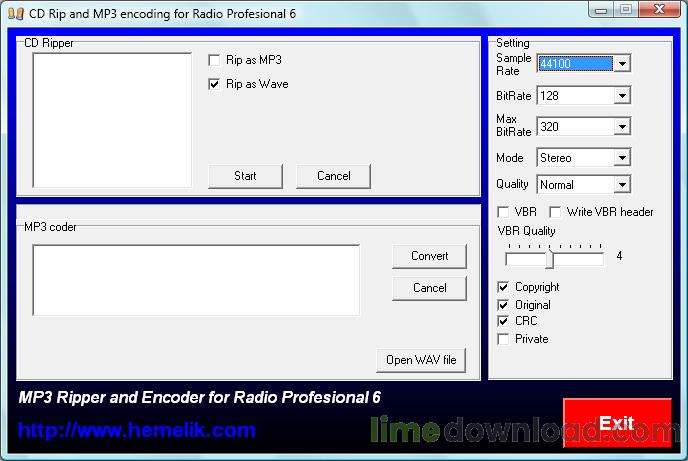Open the Sample Rate dropdown arrow

coord(622,64)
